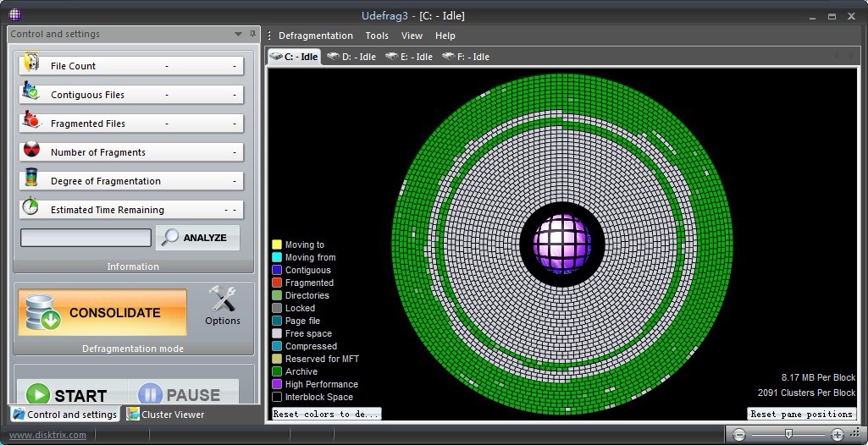Select the Fragmented red color swatch
Image resolution: width=868 pixels, height=445 pixels.
277,283
